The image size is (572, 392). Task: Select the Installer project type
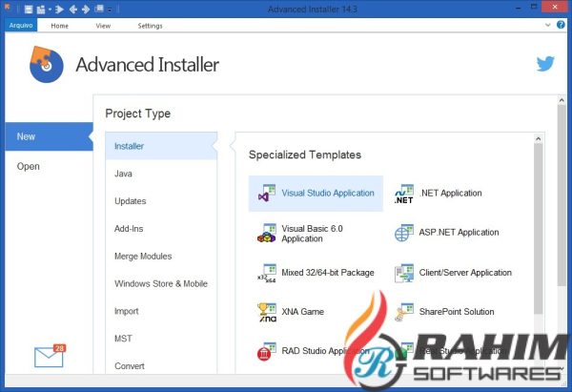(161, 146)
